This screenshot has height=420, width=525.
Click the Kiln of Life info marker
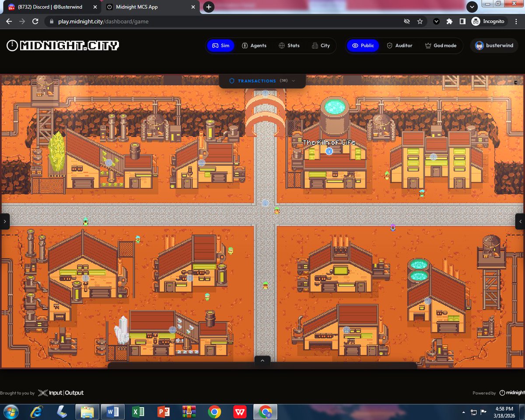point(329,151)
